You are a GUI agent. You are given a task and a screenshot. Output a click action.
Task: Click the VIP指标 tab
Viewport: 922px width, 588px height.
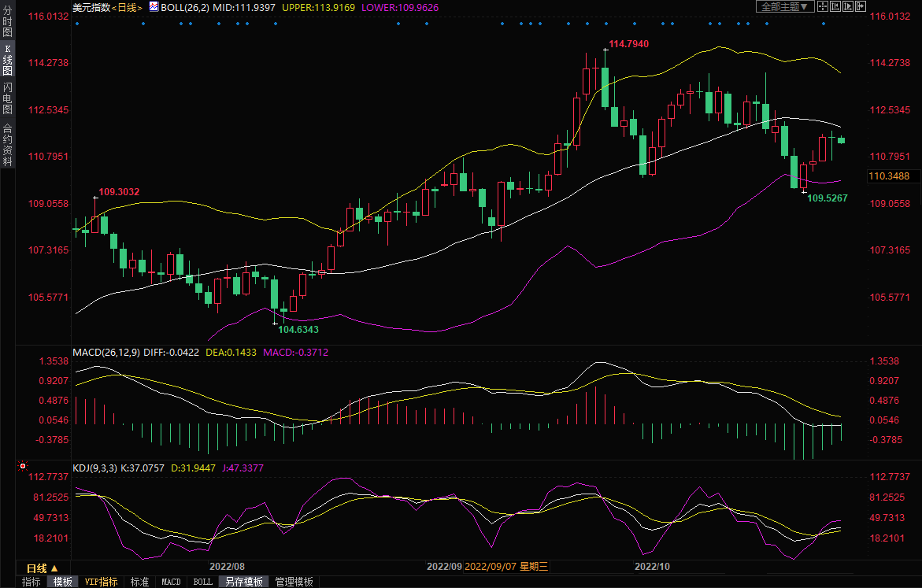pyautogui.click(x=102, y=582)
